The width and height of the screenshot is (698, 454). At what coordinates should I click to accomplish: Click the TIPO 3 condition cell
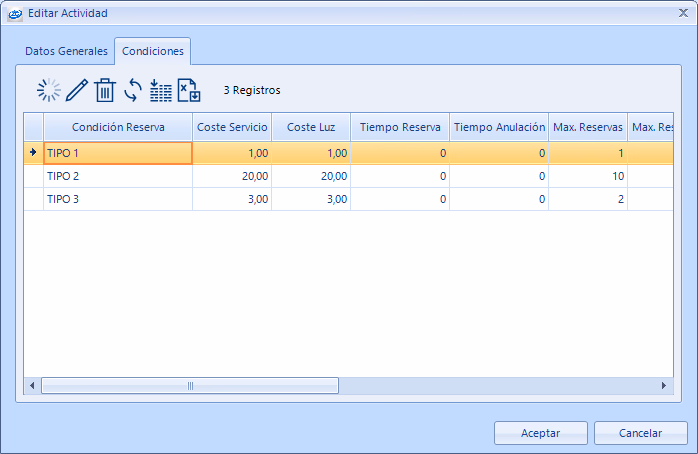coord(118,199)
